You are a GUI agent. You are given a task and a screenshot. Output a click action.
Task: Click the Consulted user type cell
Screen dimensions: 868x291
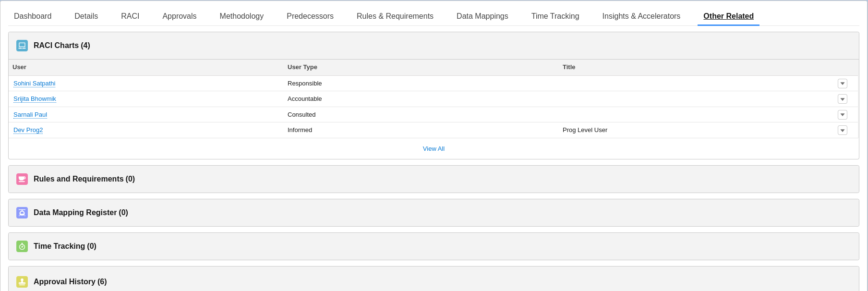pos(301,115)
